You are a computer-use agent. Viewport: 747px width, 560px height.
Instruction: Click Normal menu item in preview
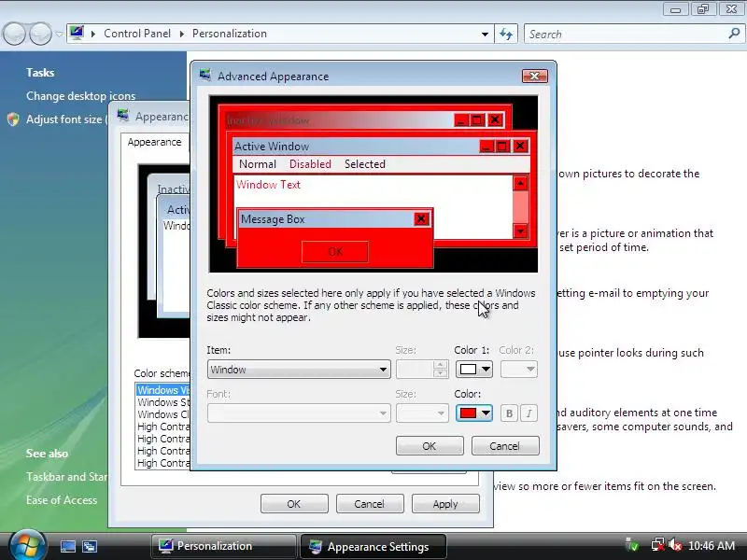pyautogui.click(x=258, y=164)
